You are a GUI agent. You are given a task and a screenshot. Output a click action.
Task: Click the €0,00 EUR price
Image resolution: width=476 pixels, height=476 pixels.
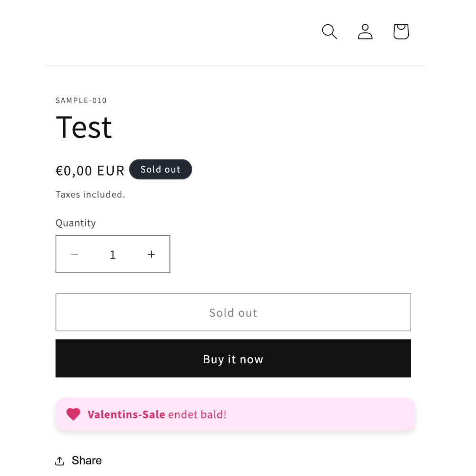tap(90, 170)
